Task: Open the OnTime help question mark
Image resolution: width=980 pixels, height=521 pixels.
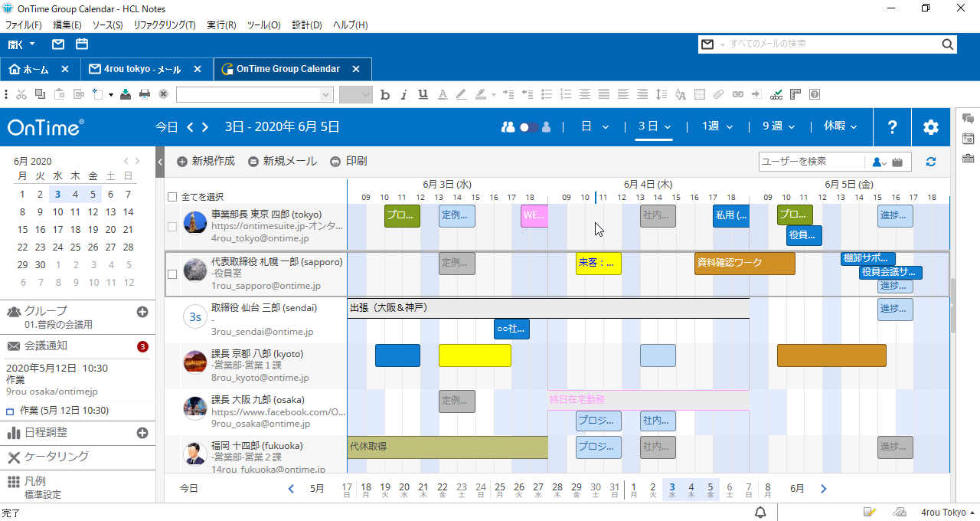Action: (892, 127)
